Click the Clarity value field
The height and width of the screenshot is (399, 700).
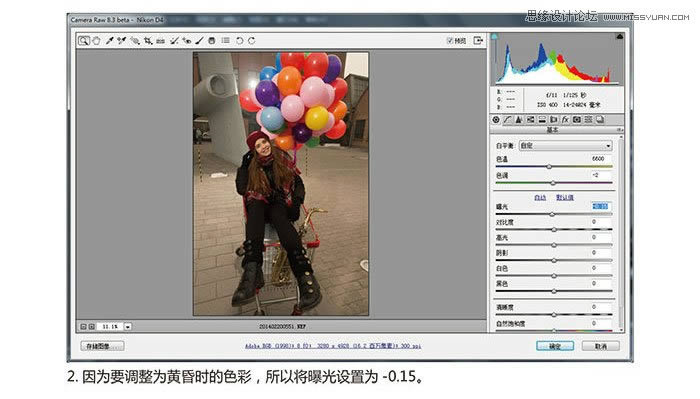tap(600, 307)
